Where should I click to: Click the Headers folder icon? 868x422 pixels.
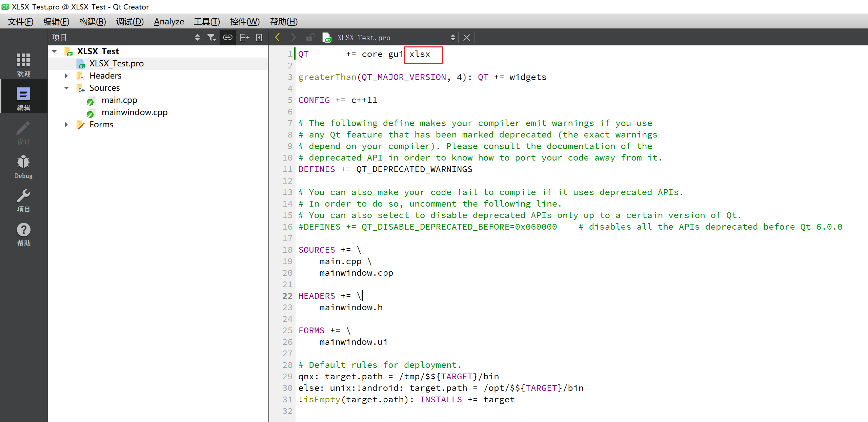point(80,76)
